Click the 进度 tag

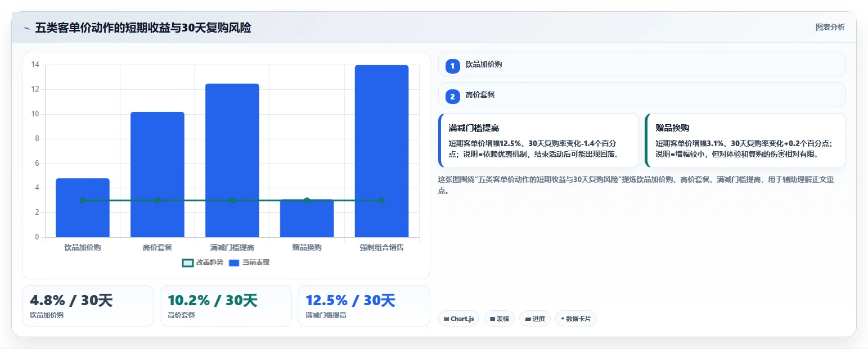[x=535, y=319]
